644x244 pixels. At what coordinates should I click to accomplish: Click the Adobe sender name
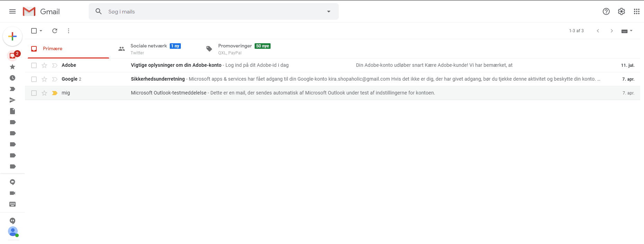tap(69, 65)
